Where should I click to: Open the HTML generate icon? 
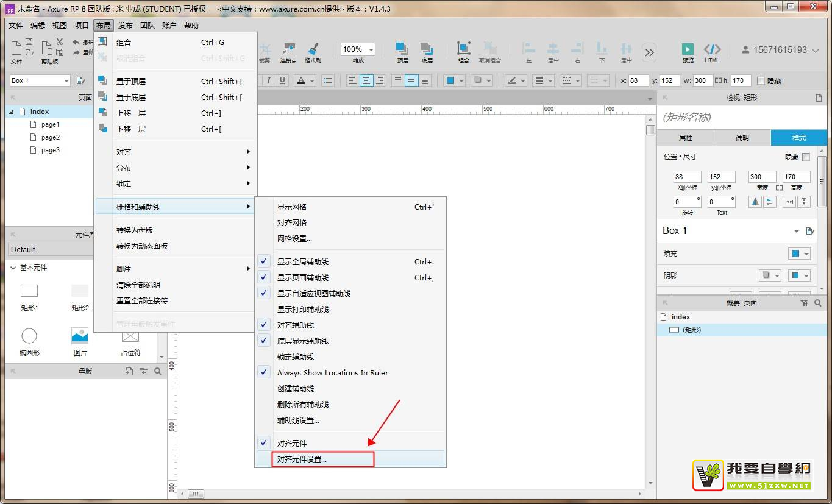(712, 52)
